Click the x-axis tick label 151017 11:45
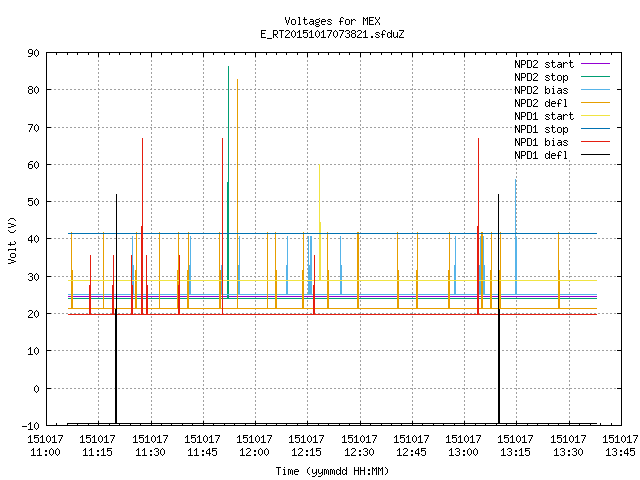This screenshot has width=640, height=480. point(202,446)
